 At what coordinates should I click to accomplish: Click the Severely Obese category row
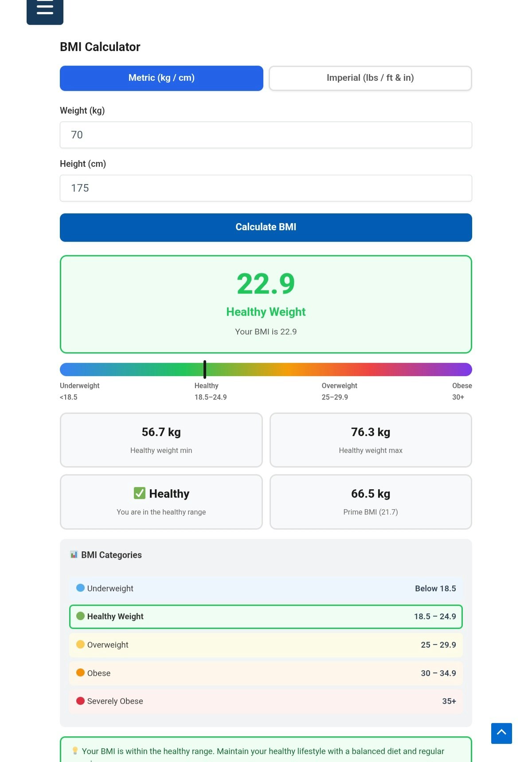click(x=266, y=701)
